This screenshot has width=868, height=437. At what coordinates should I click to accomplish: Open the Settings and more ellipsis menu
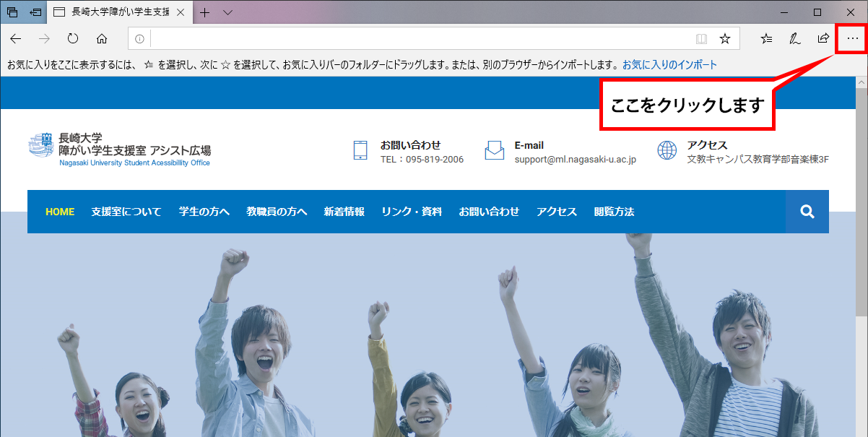tap(851, 38)
